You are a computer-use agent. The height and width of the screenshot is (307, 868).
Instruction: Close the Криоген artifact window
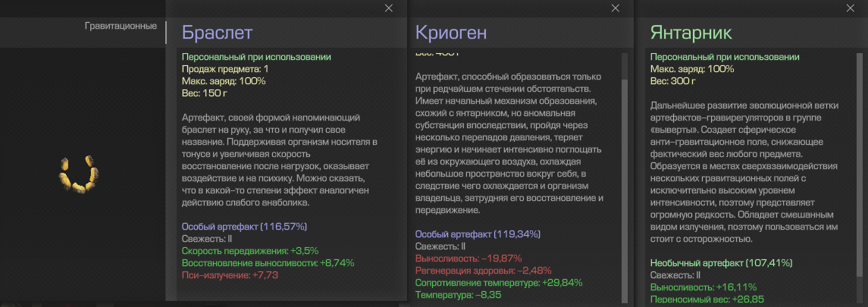click(x=615, y=8)
